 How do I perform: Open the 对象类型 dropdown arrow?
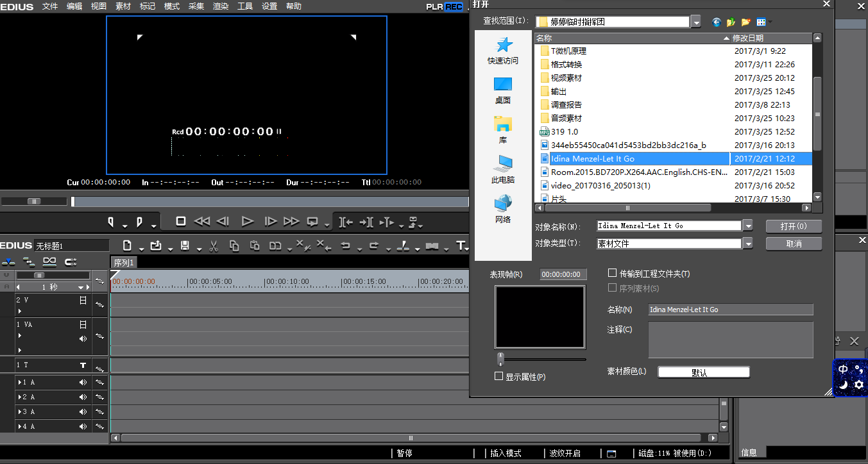coord(747,244)
